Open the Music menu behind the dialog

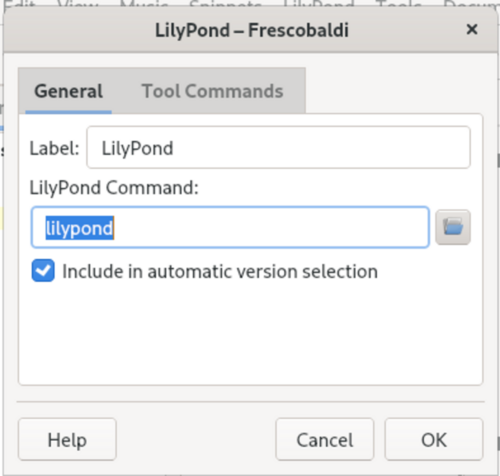(144, 4)
